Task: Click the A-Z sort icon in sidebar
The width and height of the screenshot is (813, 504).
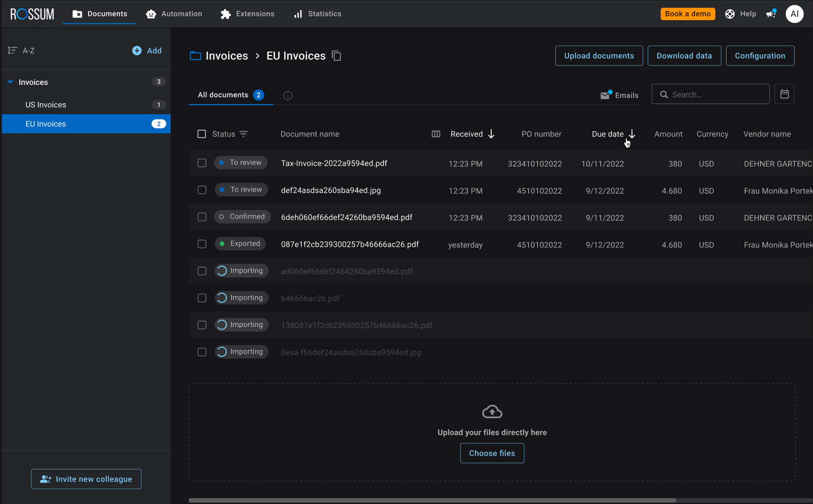Action: click(x=12, y=50)
